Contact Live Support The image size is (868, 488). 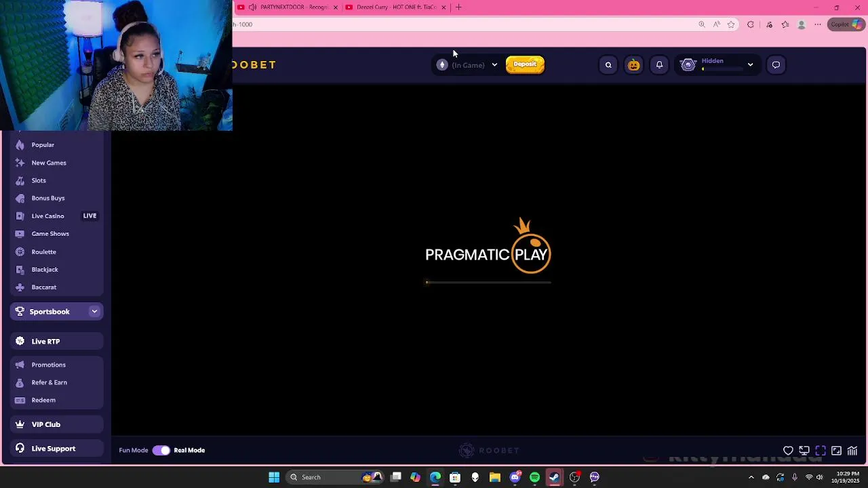click(x=56, y=449)
